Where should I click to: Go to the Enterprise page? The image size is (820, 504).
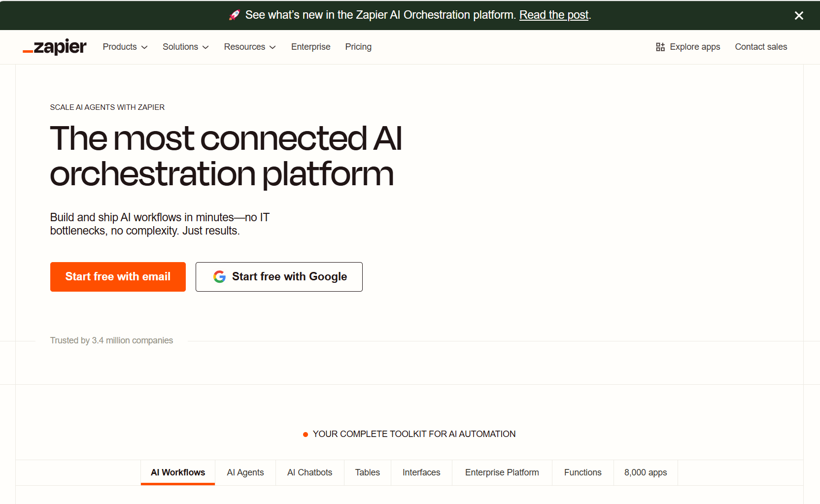tap(311, 47)
